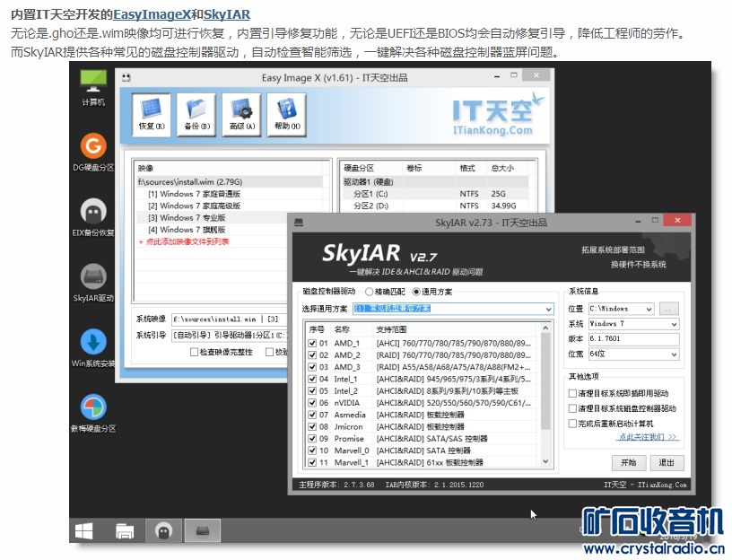Open the SkyIAR hyperlink in the heading
732x560 pixels.
tap(227, 14)
